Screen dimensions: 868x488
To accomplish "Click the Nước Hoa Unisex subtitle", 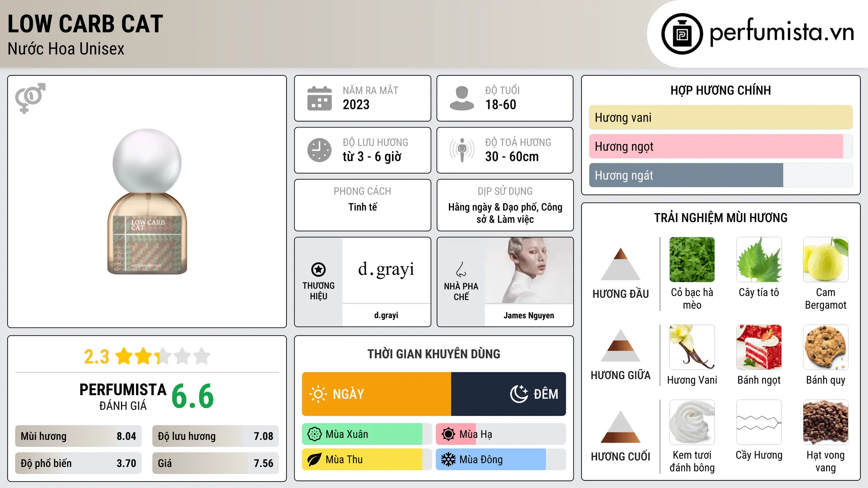I will 66,49.
